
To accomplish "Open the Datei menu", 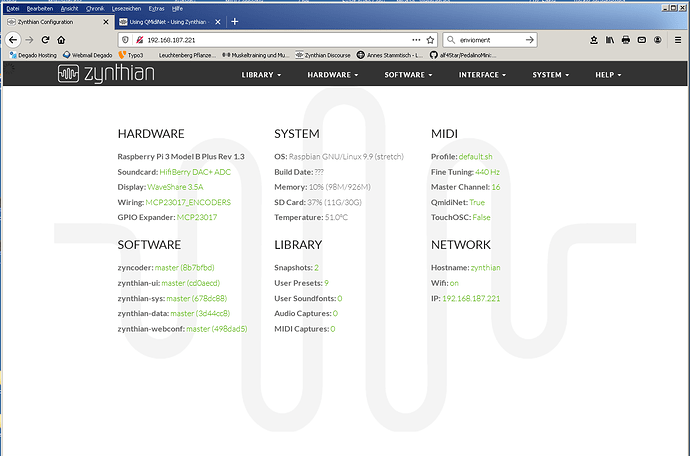I will pos(13,8).
